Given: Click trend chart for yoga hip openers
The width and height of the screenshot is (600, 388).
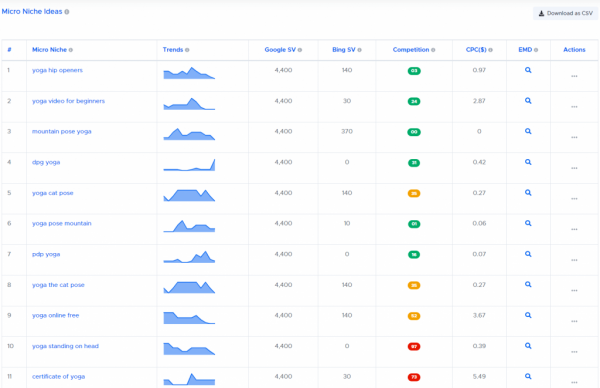Looking at the screenshot, I should pyautogui.click(x=189, y=73).
